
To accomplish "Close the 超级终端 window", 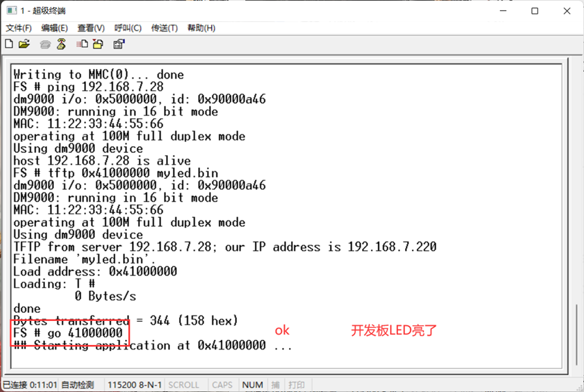I will [x=567, y=11].
